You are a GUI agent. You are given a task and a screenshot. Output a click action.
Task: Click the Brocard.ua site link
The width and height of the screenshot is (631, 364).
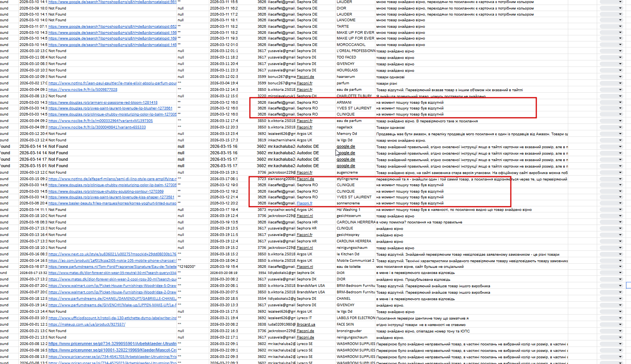306,324
